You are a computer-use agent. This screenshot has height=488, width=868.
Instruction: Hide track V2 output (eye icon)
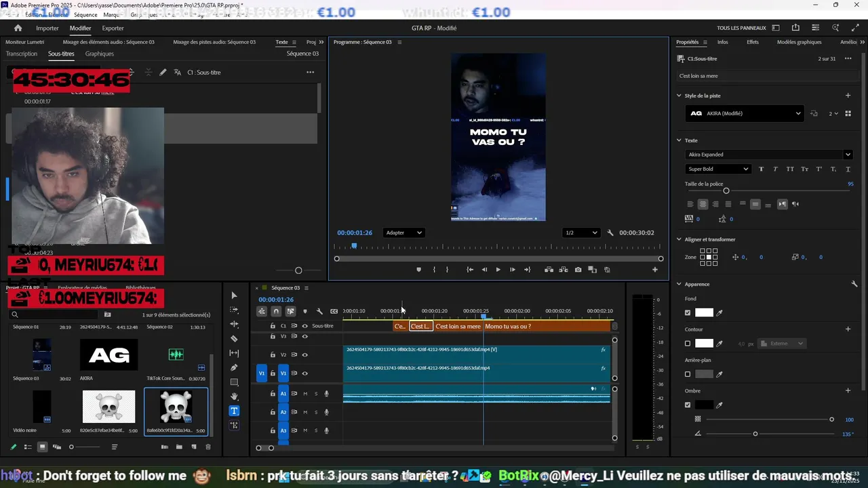(304, 354)
